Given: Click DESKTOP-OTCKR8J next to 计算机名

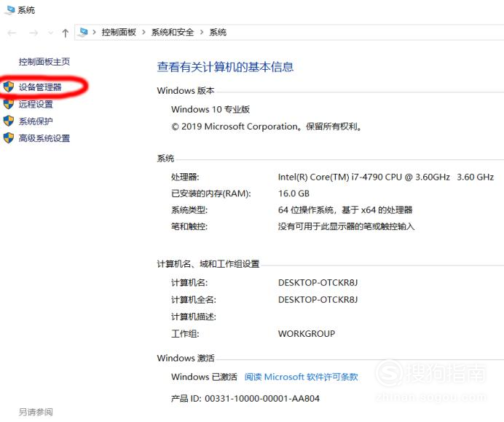Looking at the screenshot, I should 318,282.
